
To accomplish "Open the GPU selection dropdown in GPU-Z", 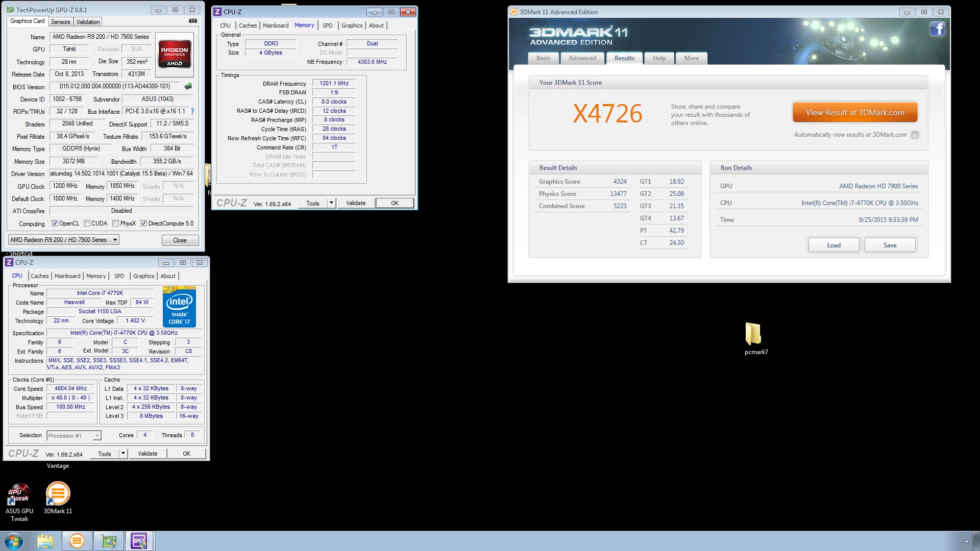I will (64, 240).
